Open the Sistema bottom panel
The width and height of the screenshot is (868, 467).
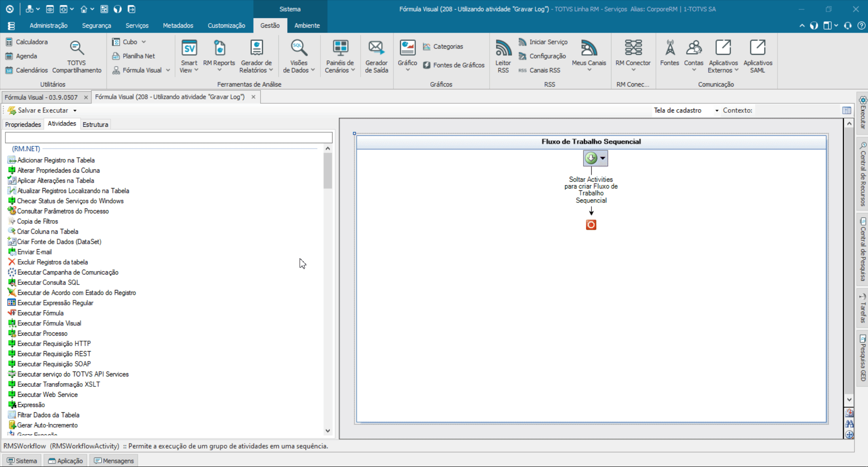click(22, 461)
